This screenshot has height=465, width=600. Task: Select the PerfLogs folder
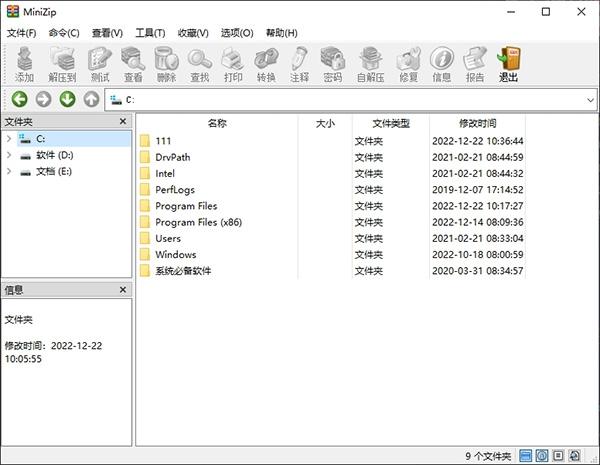click(x=175, y=190)
